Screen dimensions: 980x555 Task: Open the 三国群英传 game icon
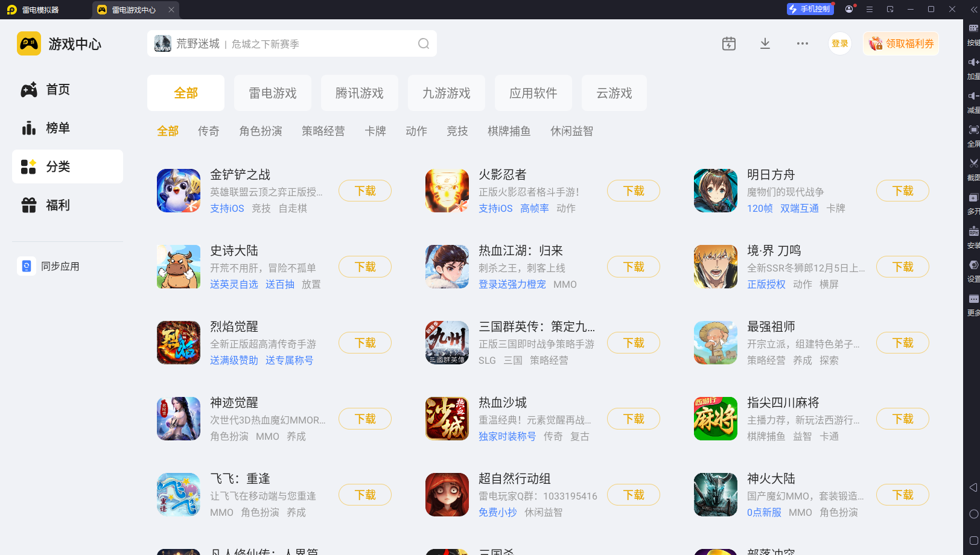pyautogui.click(x=447, y=343)
